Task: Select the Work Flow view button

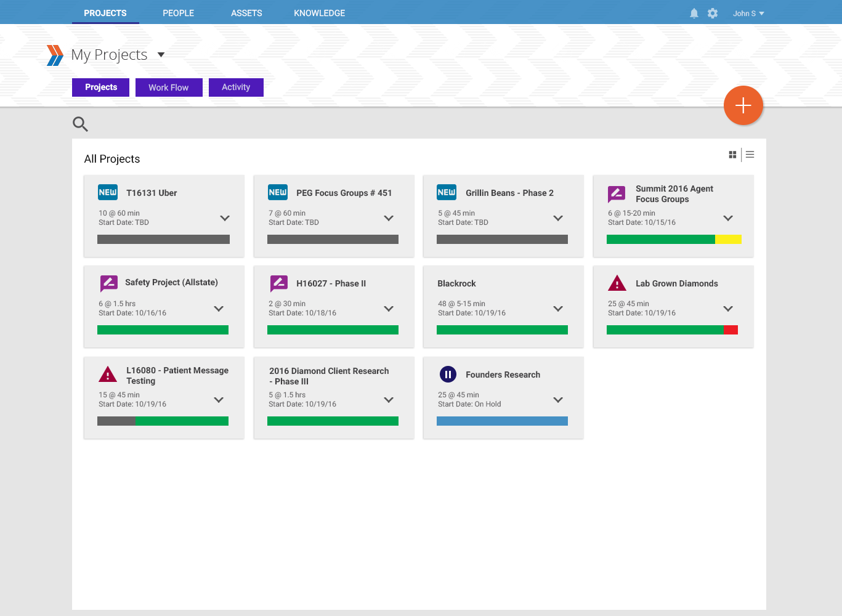Action: (x=168, y=87)
